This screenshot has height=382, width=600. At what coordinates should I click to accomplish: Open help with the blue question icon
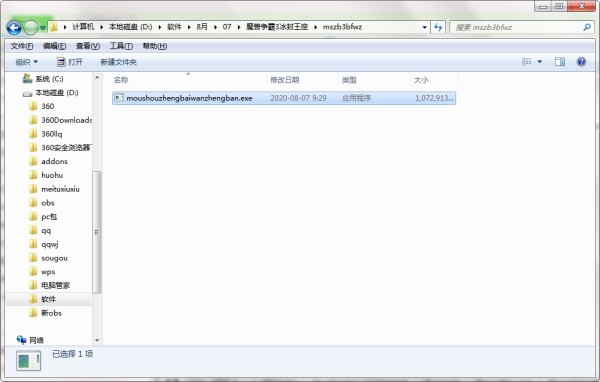point(581,62)
